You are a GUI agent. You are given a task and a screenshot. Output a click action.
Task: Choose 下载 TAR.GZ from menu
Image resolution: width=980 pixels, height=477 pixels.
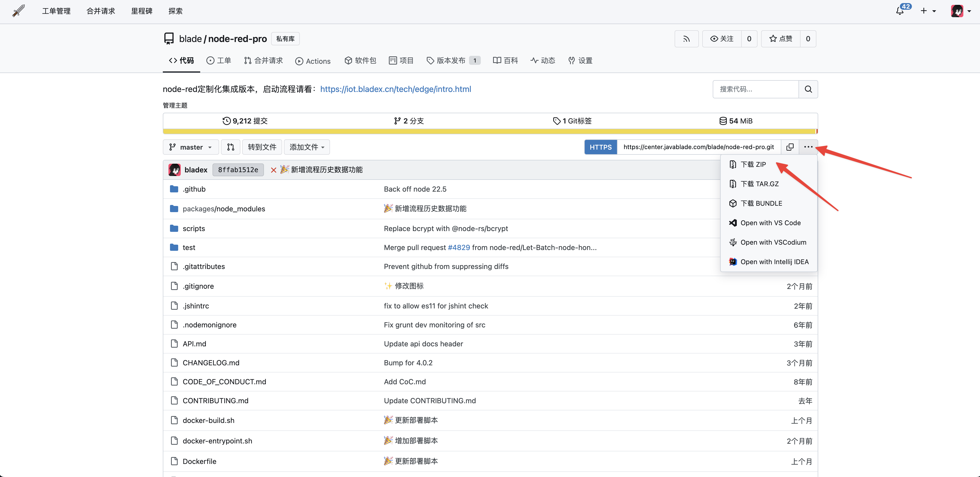769,184
